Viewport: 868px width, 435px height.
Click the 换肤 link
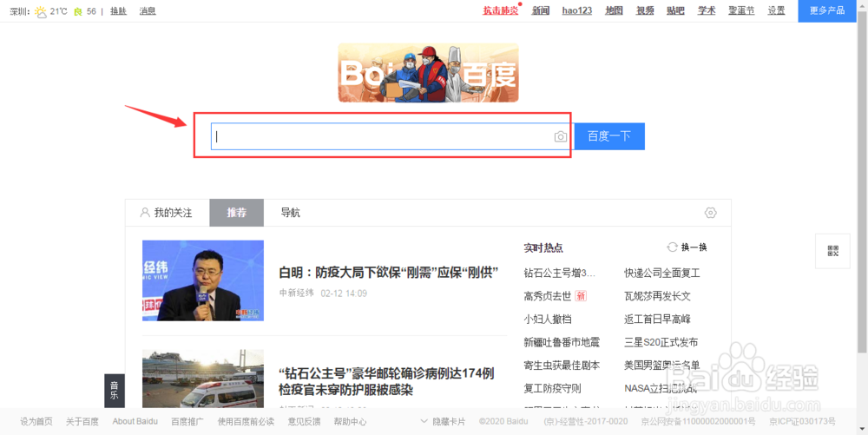[118, 11]
